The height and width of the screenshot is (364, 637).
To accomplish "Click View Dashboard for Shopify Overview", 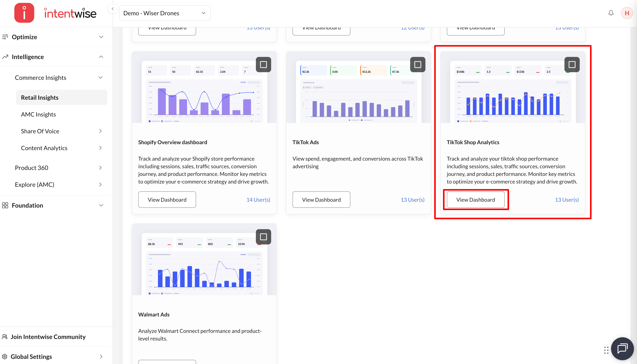I will click(167, 200).
